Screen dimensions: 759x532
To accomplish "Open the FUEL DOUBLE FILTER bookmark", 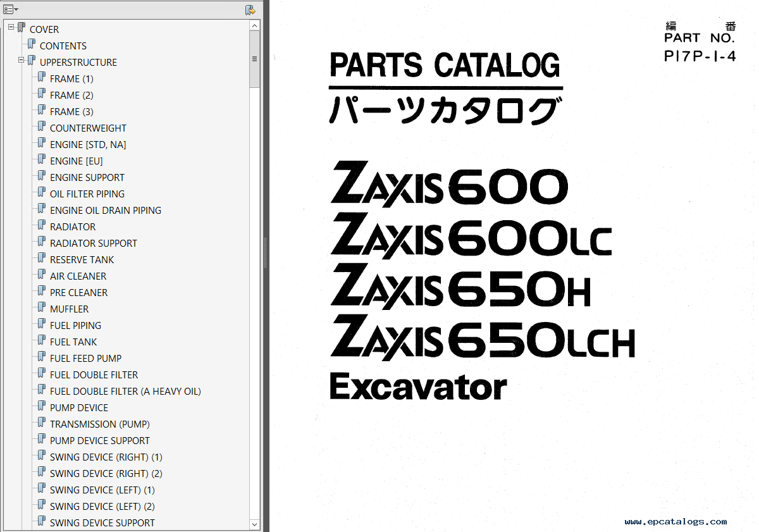I will (x=94, y=375).
